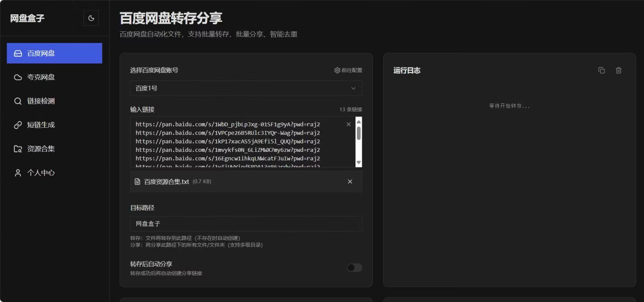
Task: Open 个人中心 page
Action: [x=55, y=173]
